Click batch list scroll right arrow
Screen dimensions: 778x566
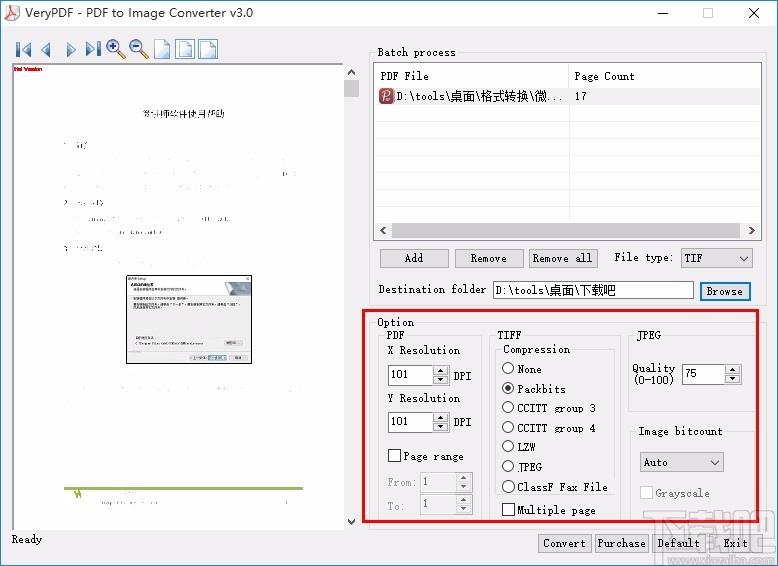pos(752,230)
